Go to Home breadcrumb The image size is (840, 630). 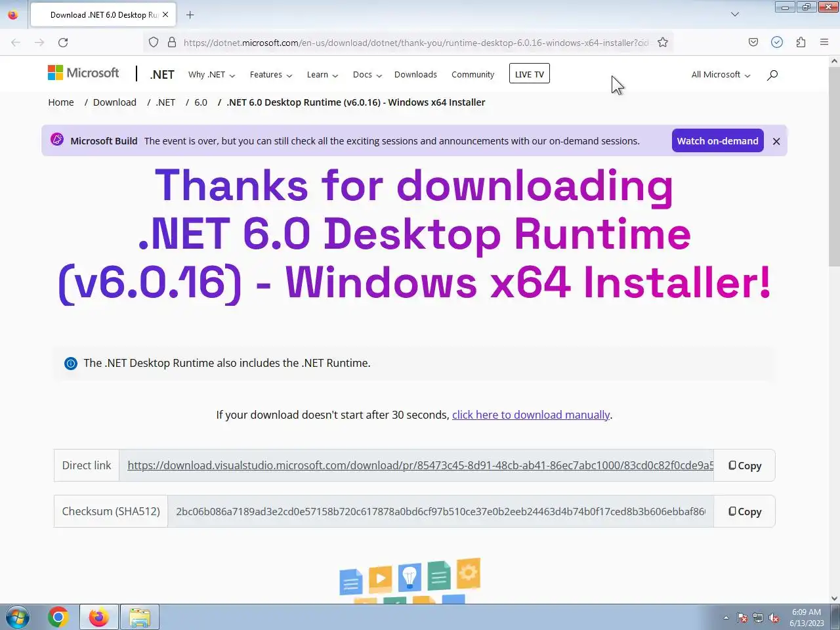coord(61,102)
